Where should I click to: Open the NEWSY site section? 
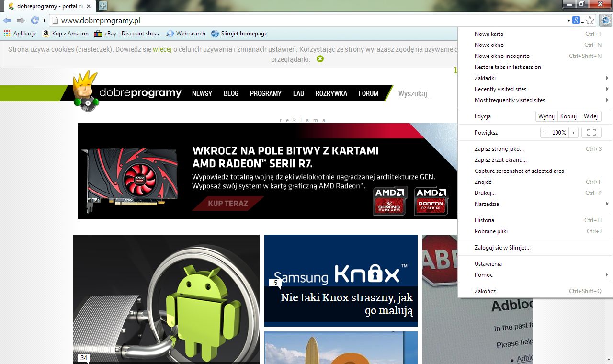pyautogui.click(x=202, y=93)
